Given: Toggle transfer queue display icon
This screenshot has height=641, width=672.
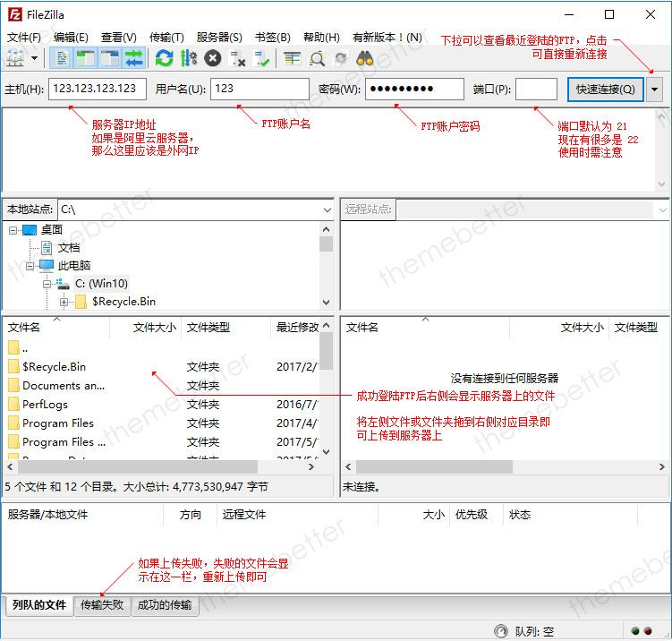Looking at the screenshot, I should (x=134, y=58).
